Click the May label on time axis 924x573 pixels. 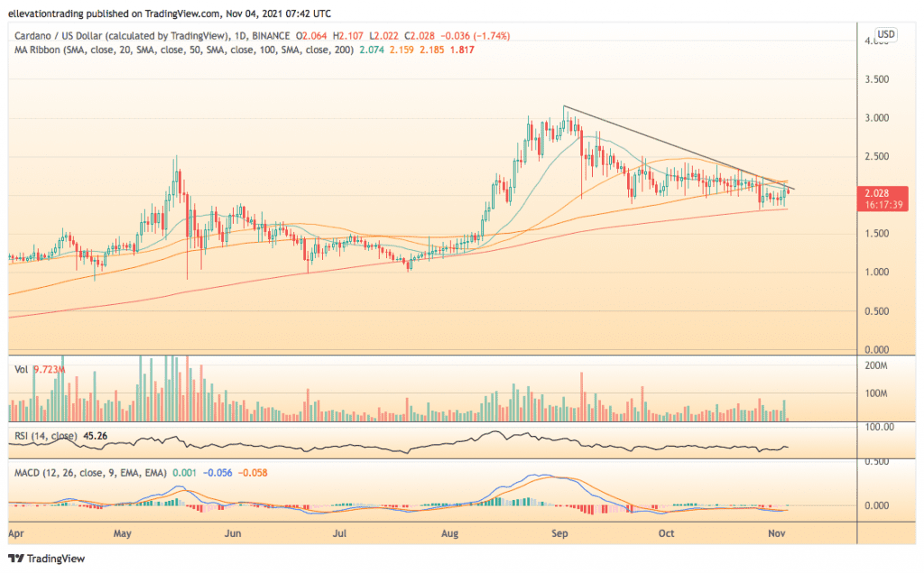point(122,533)
